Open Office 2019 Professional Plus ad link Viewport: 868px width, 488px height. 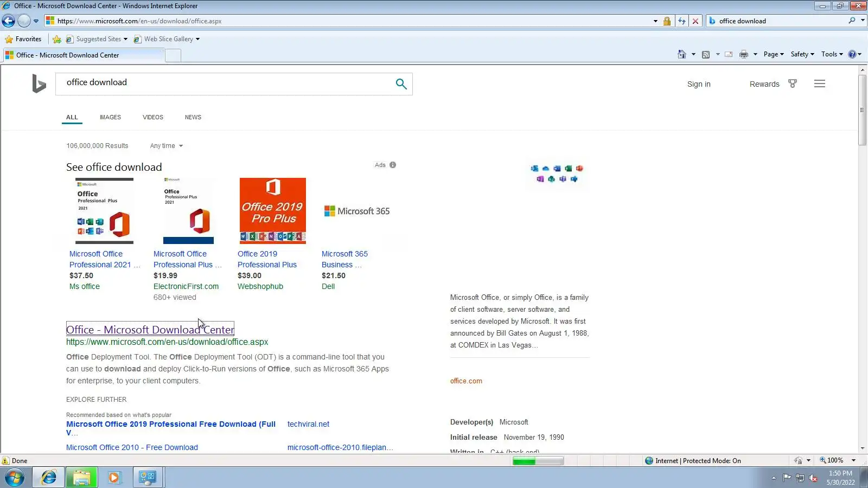coord(267,259)
